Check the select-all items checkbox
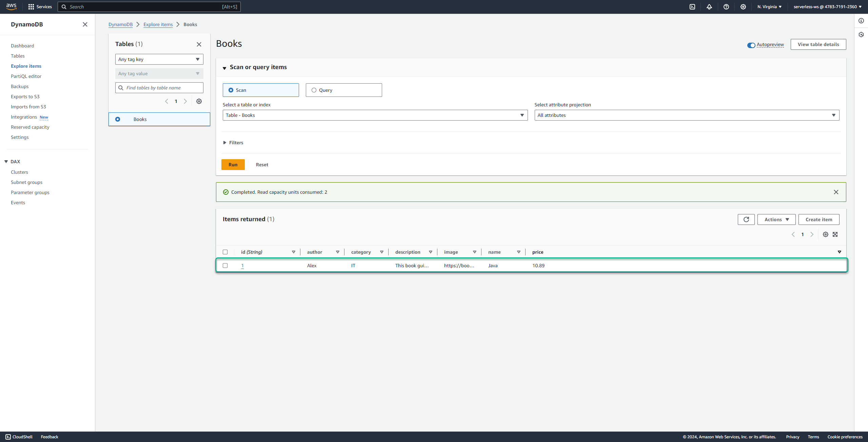868x442 pixels. (x=225, y=252)
